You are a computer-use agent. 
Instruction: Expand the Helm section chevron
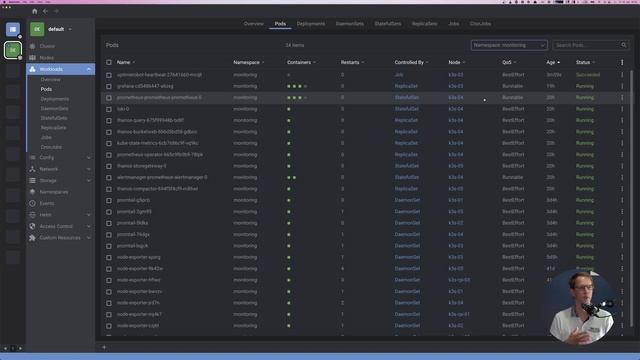pyautogui.click(x=89, y=215)
